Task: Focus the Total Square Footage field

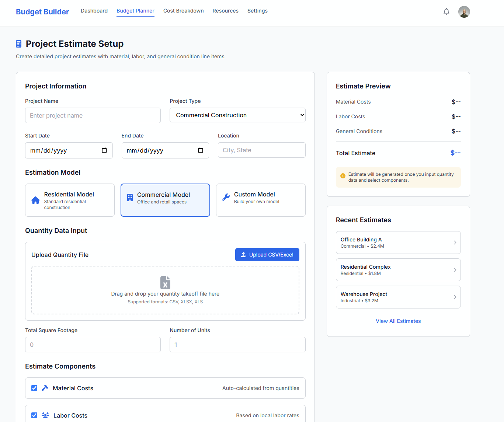Action: click(93, 345)
